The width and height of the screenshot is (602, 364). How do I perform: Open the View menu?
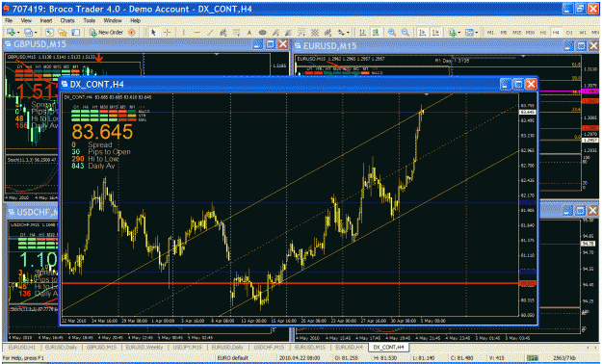coord(26,20)
